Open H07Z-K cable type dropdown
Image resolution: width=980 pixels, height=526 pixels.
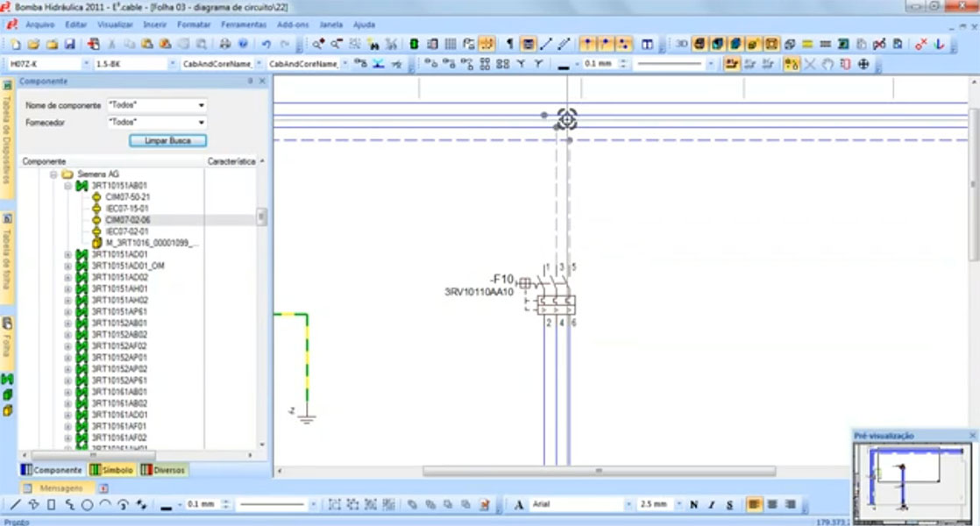coord(86,64)
